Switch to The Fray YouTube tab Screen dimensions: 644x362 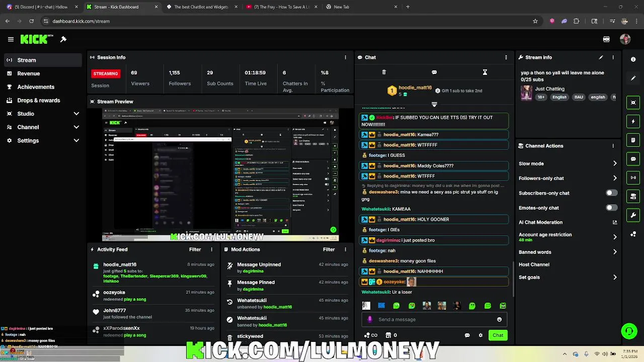point(281,7)
